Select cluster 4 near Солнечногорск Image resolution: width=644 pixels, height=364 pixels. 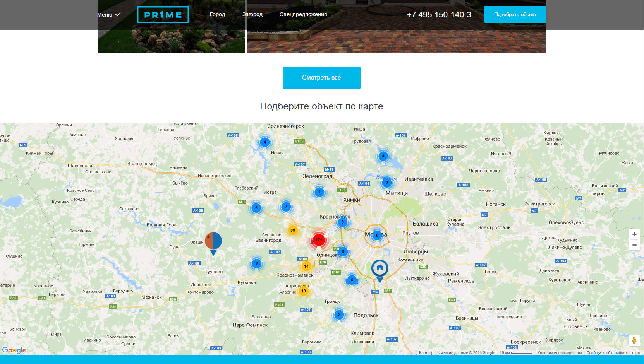pos(265,142)
